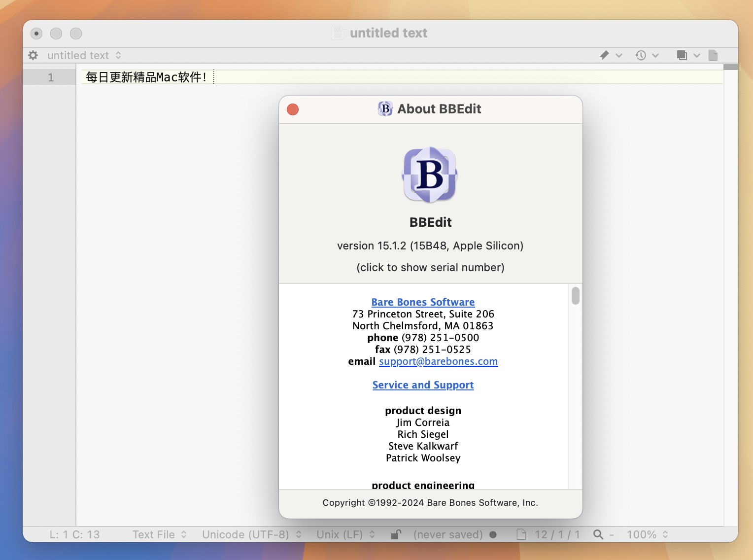Click the document icon at toolbar right
The image size is (753, 560).
point(713,55)
